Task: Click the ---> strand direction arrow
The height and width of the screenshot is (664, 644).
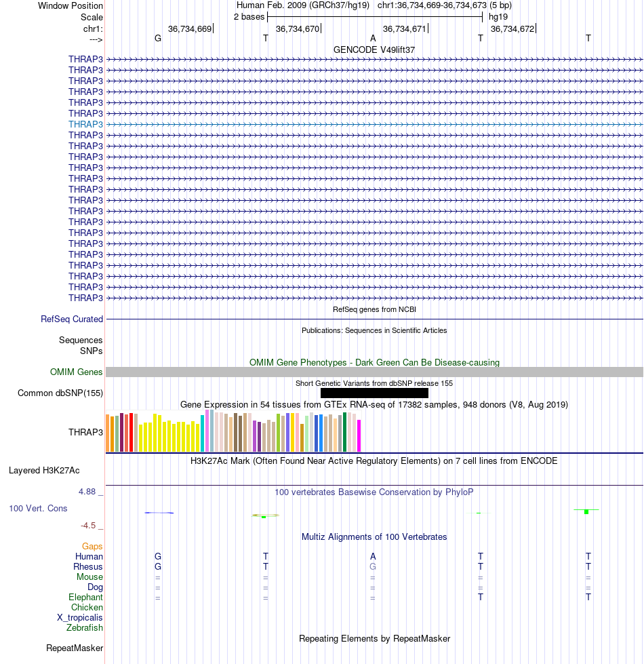Action: pyautogui.click(x=96, y=40)
